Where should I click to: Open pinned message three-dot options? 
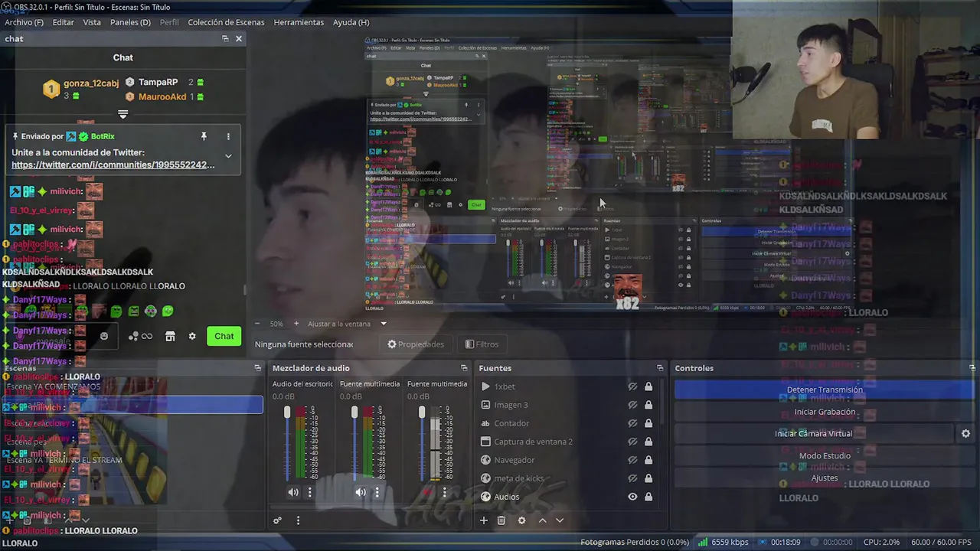228,136
